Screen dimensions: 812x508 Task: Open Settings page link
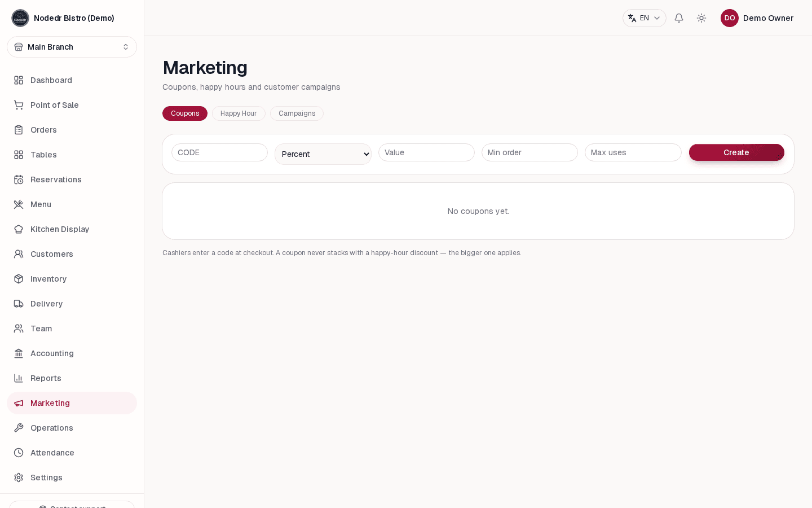[72, 478]
